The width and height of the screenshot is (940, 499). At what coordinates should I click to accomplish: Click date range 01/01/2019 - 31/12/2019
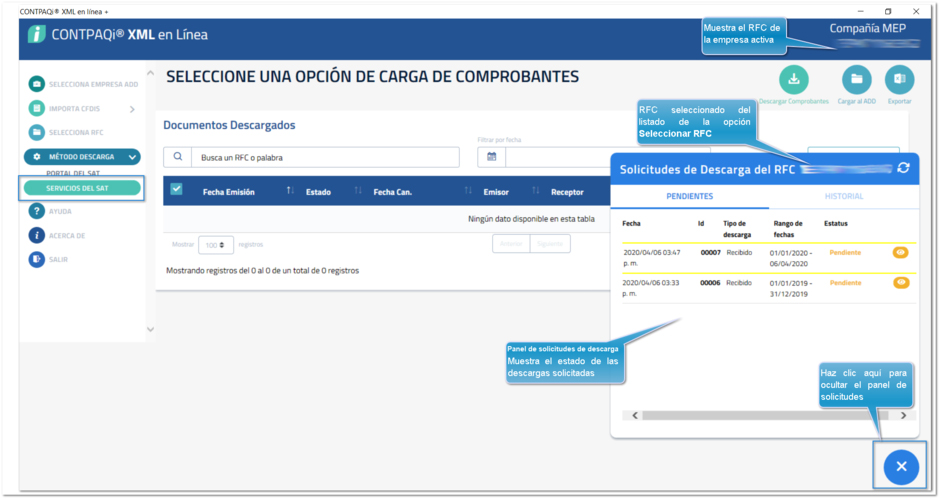[x=791, y=288]
